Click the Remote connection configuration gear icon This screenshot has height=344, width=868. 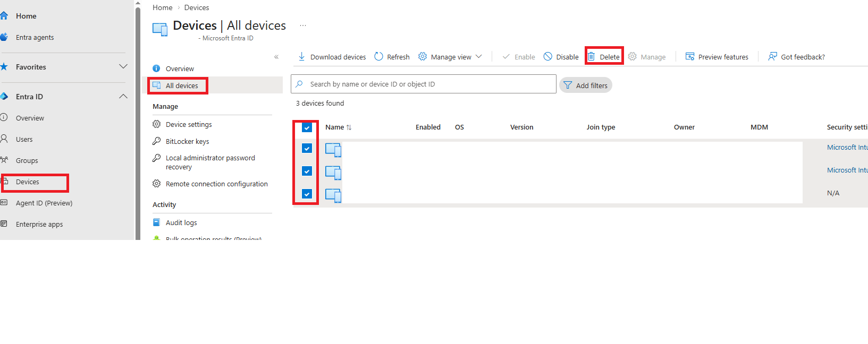click(156, 184)
